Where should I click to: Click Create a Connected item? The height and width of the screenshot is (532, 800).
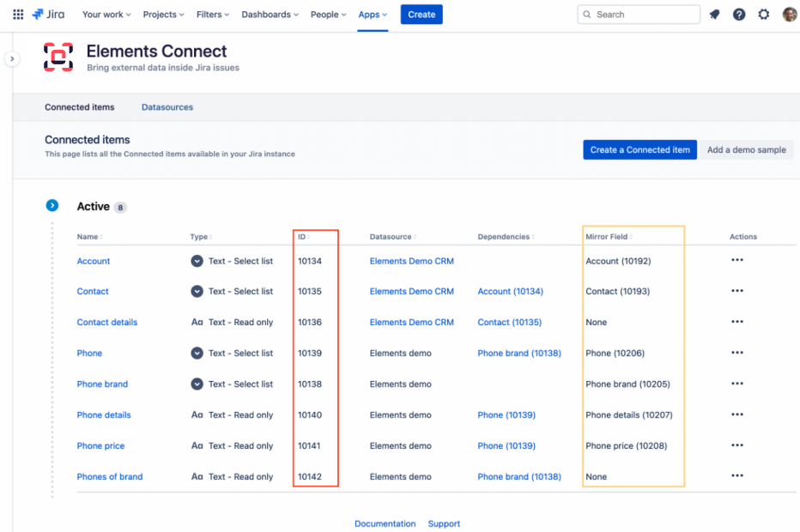pyautogui.click(x=639, y=149)
